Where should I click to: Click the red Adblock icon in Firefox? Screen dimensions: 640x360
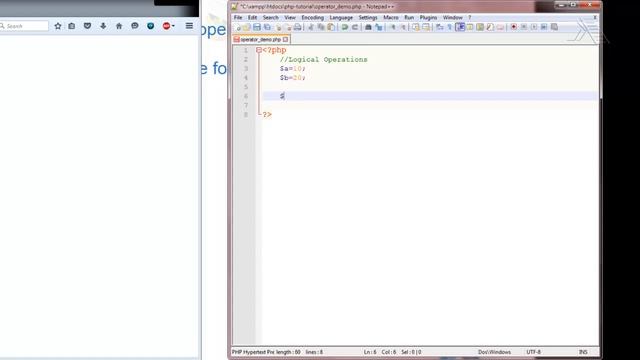[166, 26]
